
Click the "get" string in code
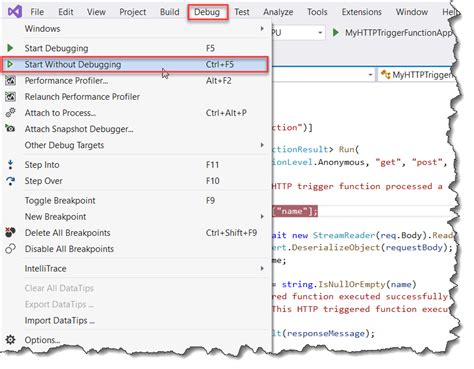point(387,162)
